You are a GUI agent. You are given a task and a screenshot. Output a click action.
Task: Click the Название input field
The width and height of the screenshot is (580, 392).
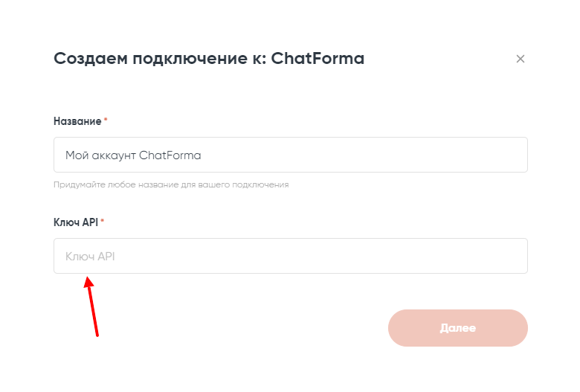(290, 155)
